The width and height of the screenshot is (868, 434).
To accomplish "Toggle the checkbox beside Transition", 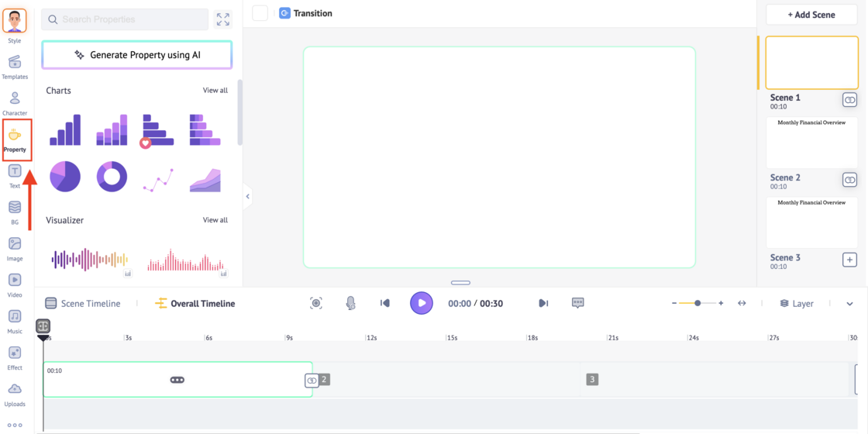I will point(260,13).
